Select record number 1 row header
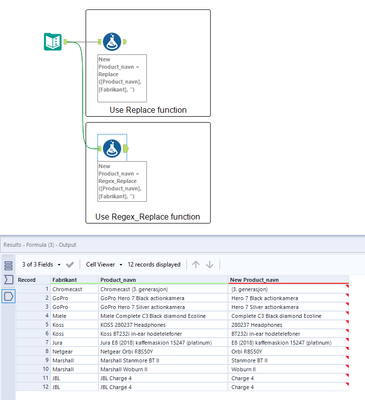 pos(33,289)
